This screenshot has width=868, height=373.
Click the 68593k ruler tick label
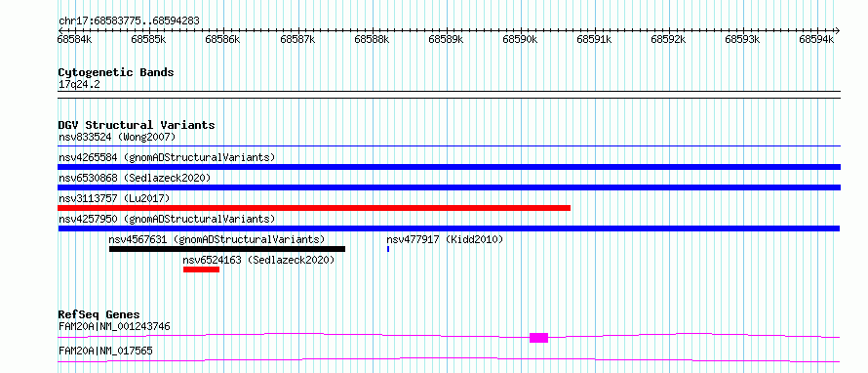click(x=742, y=39)
